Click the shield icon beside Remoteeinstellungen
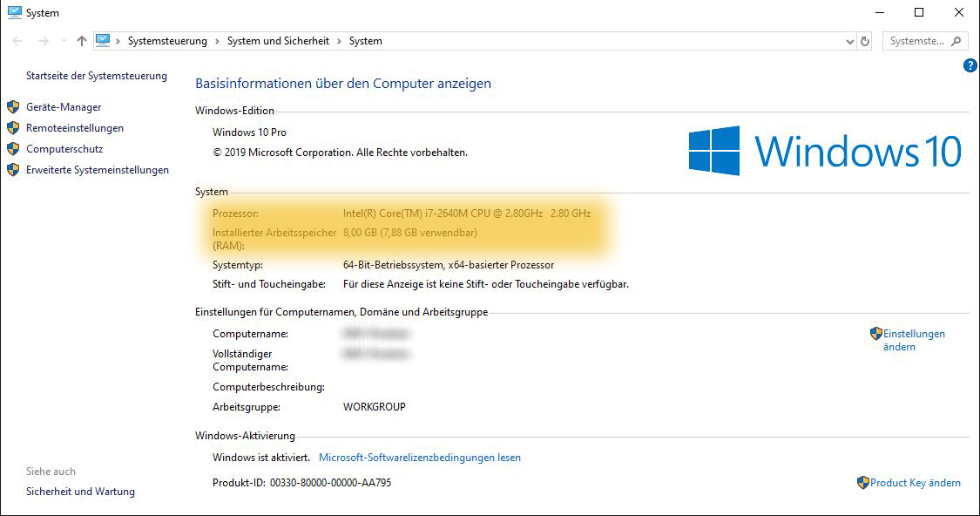The height and width of the screenshot is (516, 980). [13, 128]
